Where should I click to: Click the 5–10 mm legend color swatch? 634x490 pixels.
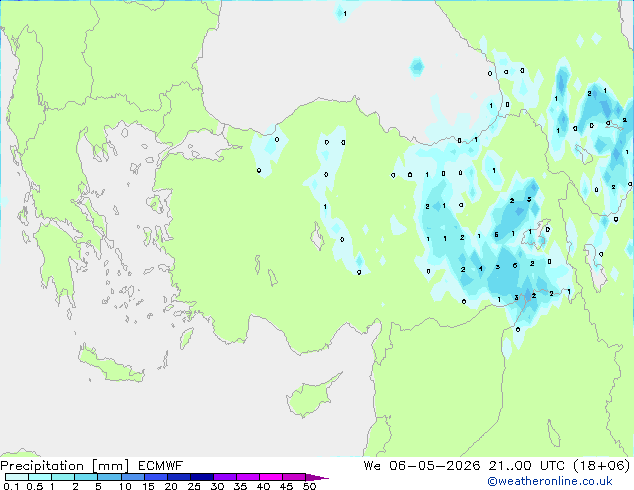tap(109, 477)
